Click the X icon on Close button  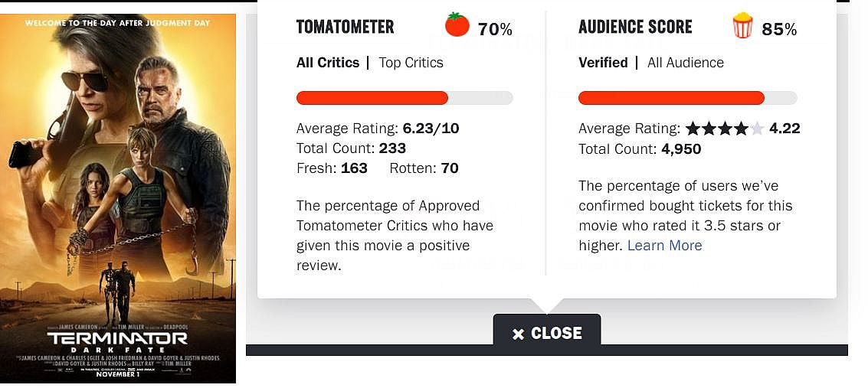tap(519, 334)
